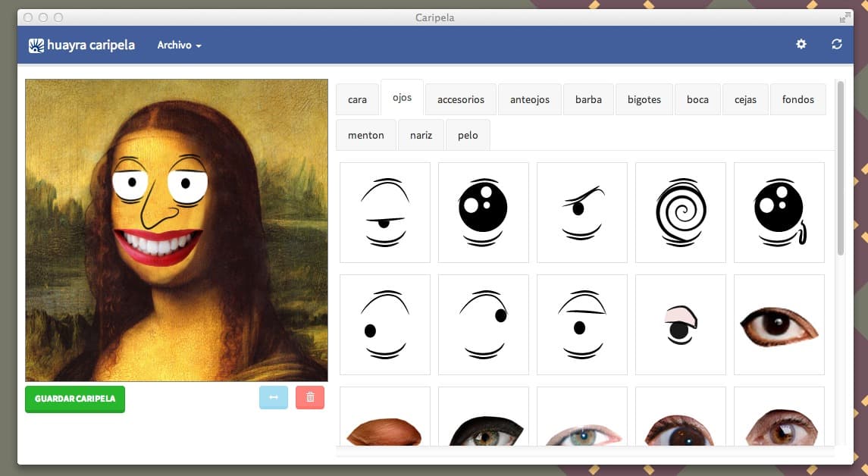
Task: Open the fondos tab
Action: (797, 99)
